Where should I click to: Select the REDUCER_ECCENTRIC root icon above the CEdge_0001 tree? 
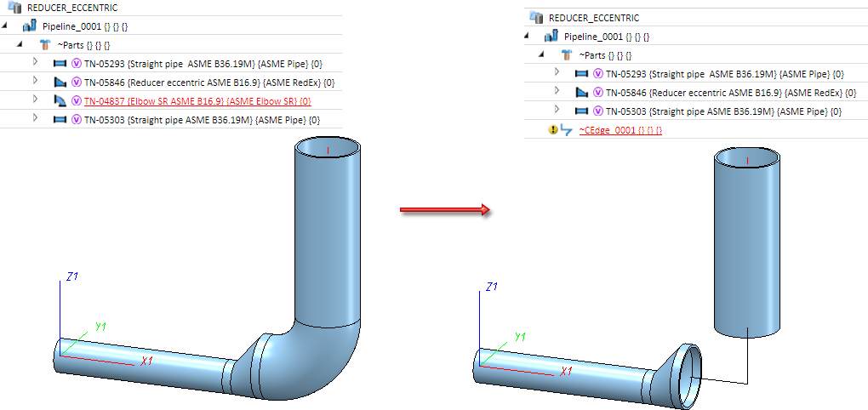point(536,17)
